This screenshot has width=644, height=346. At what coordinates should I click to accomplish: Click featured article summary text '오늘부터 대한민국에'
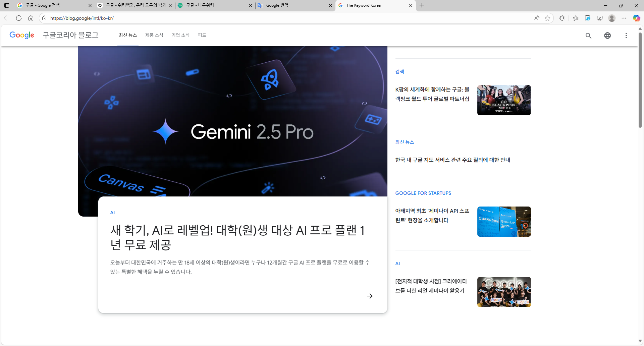pos(240,267)
